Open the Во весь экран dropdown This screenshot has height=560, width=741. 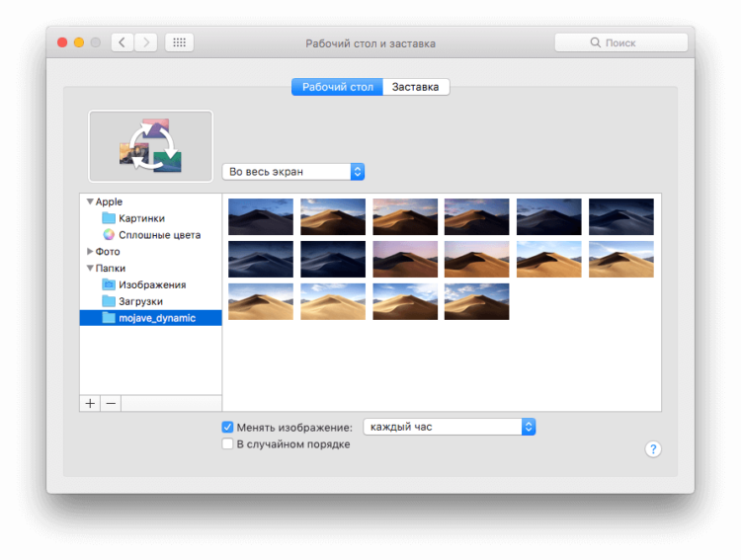click(293, 172)
